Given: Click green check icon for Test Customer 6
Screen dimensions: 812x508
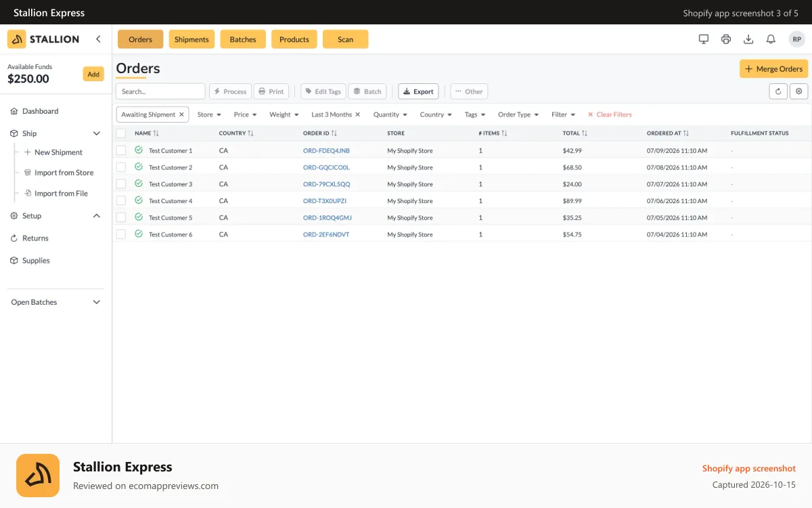Looking at the screenshot, I should 139,234.
